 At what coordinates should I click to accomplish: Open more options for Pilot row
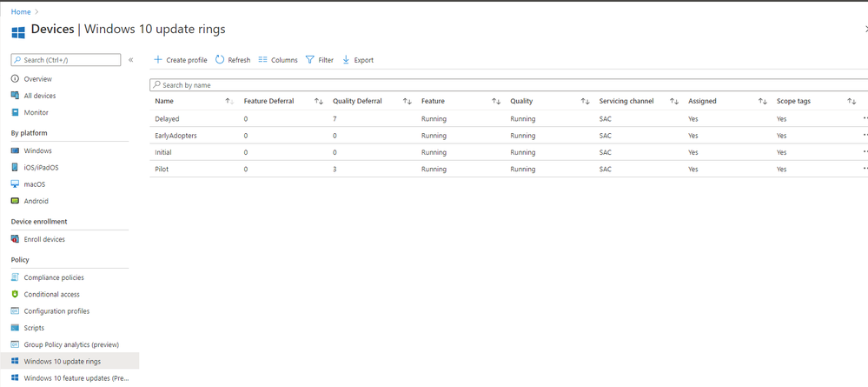click(865, 169)
